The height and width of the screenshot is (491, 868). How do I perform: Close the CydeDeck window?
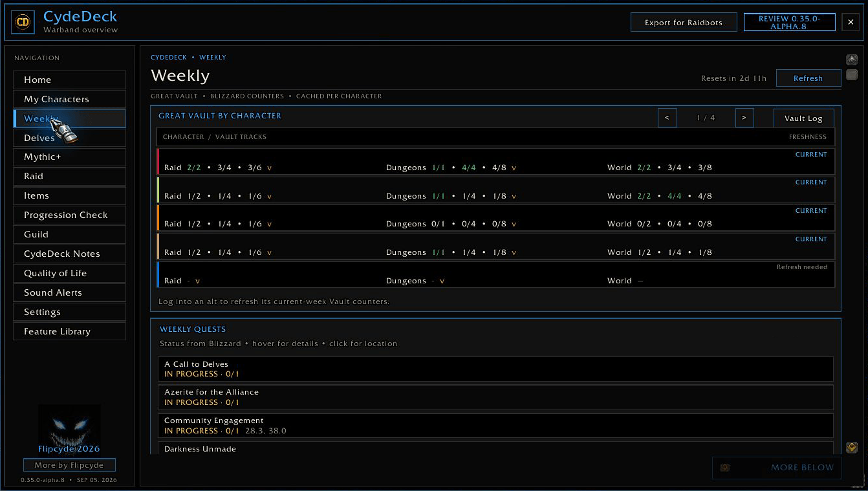[x=851, y=23]
